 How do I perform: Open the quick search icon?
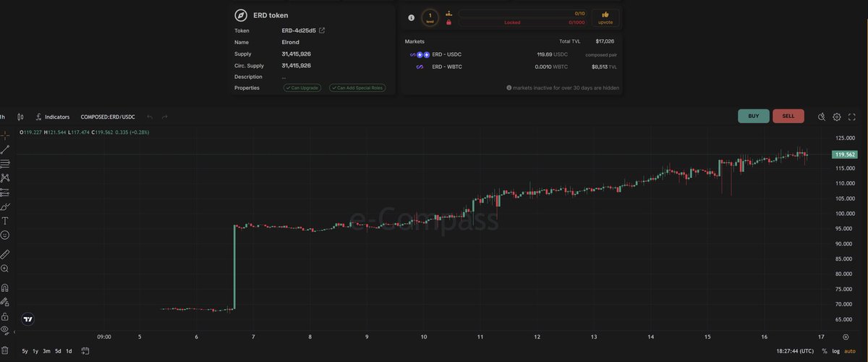pyautogui.click(x=822, y=117)
